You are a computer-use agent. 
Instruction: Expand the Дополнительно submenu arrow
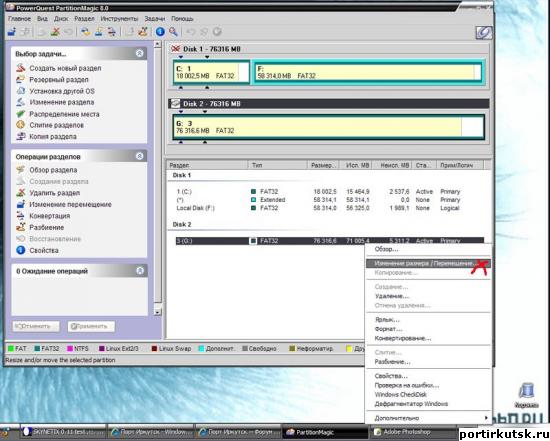point(486,418)
